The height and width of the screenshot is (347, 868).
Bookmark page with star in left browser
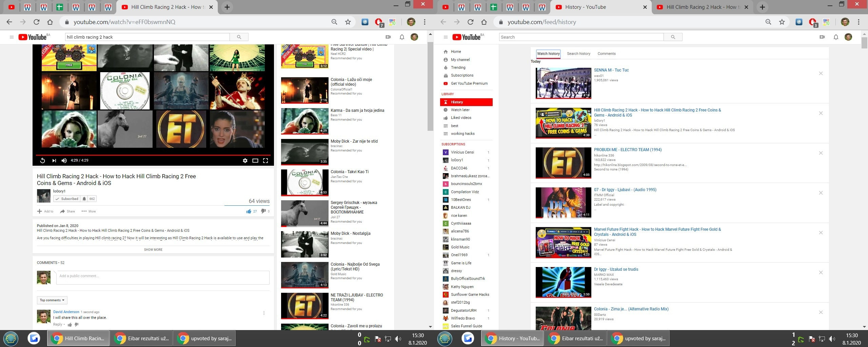point(348,22)
